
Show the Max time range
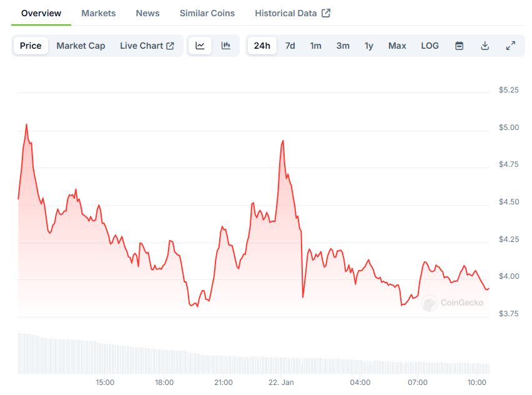tap(397, 46)
